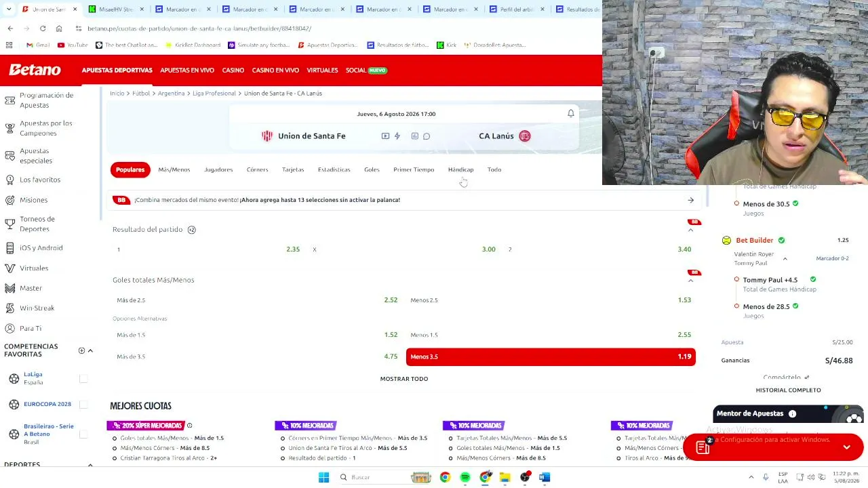Expand the betslip with the chevron
Viewport: 868px width, 488px height.
click(846, 447)
